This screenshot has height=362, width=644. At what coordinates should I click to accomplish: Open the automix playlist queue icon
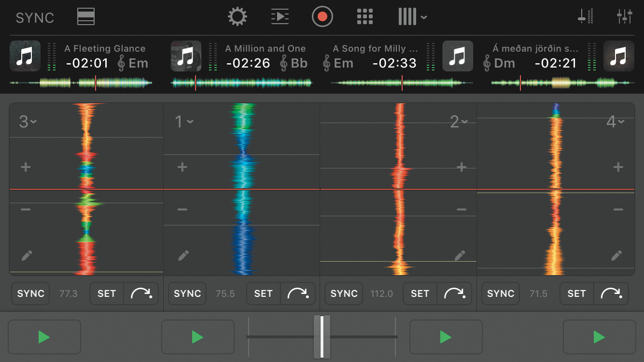(280, 17)
